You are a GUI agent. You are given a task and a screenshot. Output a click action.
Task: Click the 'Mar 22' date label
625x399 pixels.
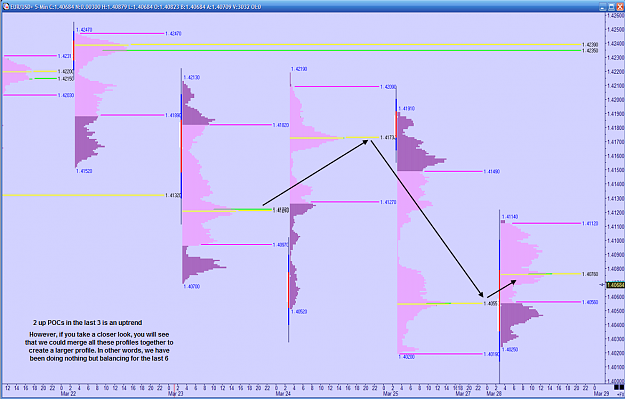(68, 394)
